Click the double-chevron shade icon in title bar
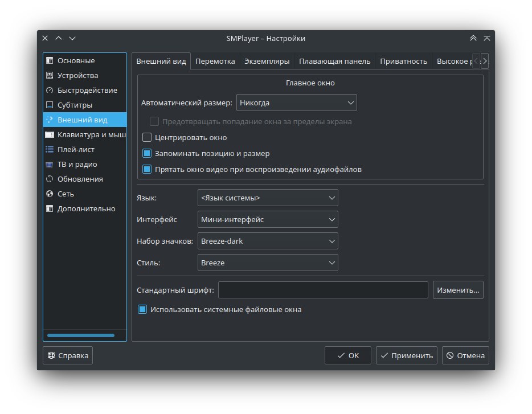The image size is (532, 414). coord(473,38)
